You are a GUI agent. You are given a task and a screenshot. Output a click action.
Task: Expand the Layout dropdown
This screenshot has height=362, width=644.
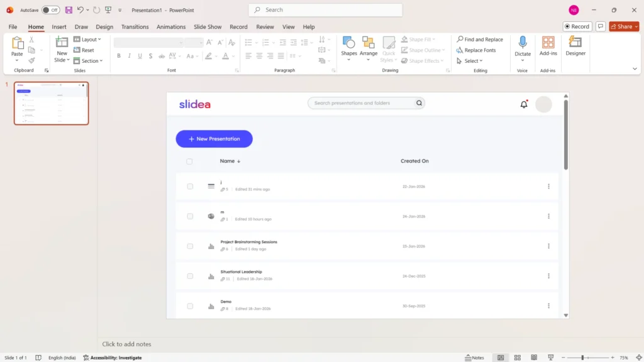[x=87, y=40]
